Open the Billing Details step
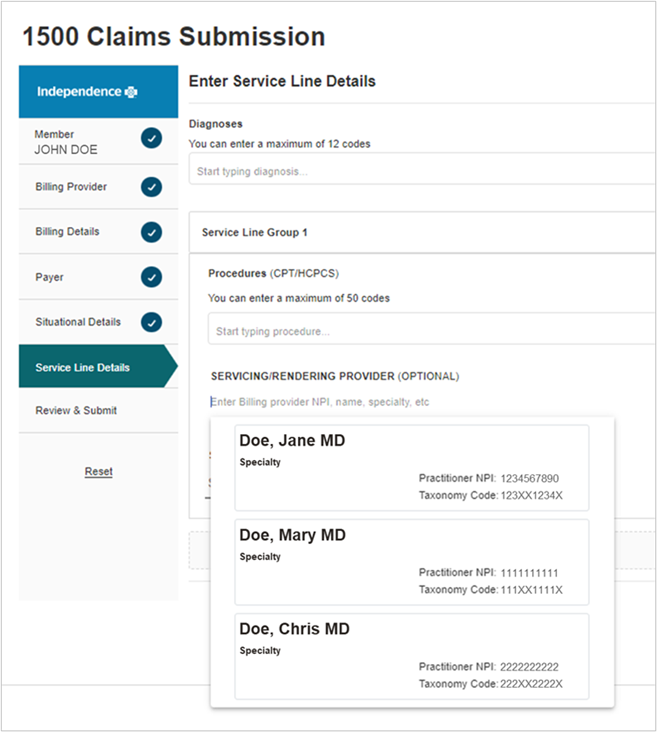 [67, 232]
